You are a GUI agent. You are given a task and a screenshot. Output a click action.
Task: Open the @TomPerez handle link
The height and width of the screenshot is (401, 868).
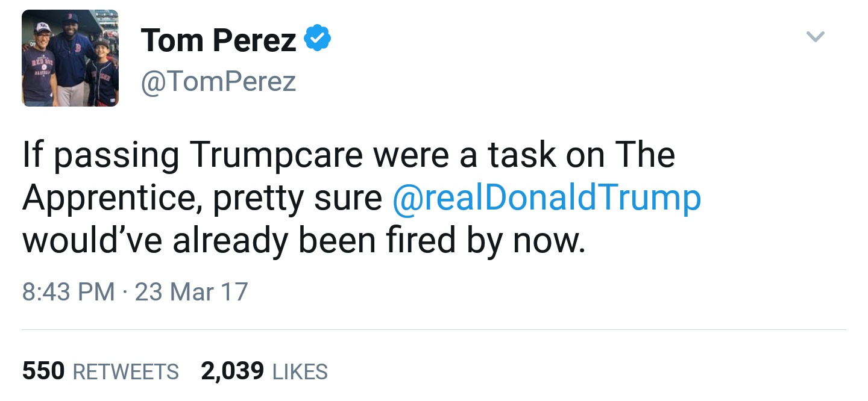pyautogui.click(x=218, y=82)
